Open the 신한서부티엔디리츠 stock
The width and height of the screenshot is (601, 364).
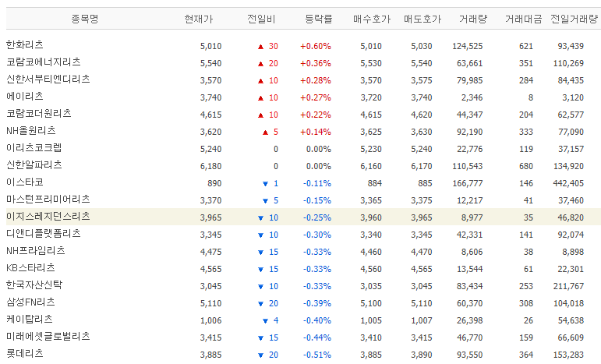point(48,80)
